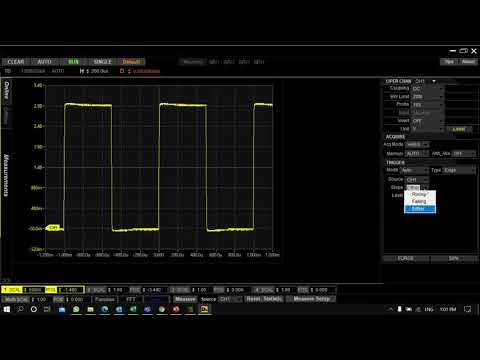This screenshot has width=480, height=360.
Task: Click the Reset Statistic button
Action: click(x=264, y=299)
